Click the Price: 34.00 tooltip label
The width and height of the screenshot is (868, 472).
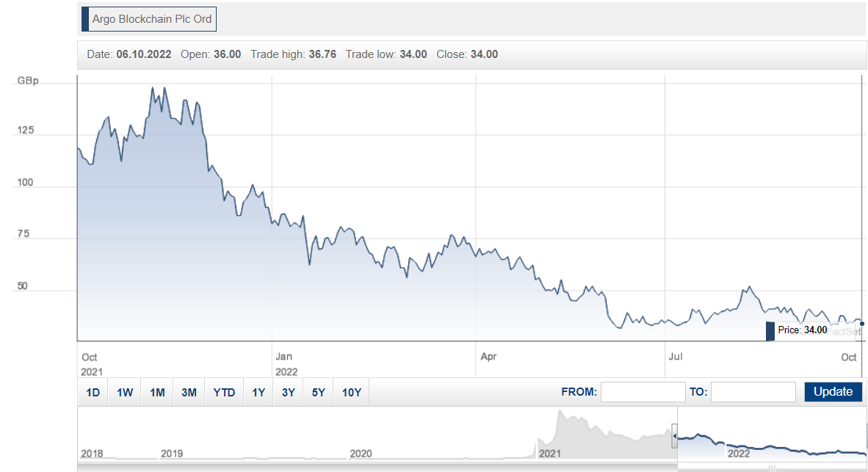tap(802, 330)
